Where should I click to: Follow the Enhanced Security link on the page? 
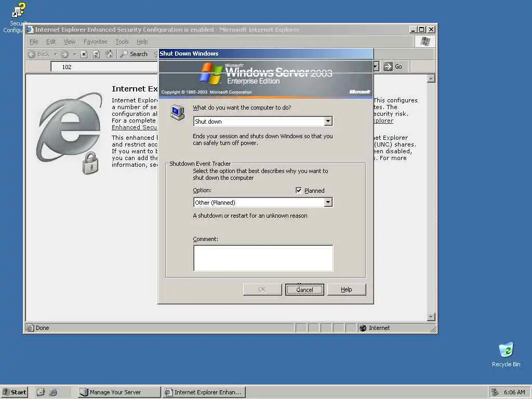tap(135, 127)
